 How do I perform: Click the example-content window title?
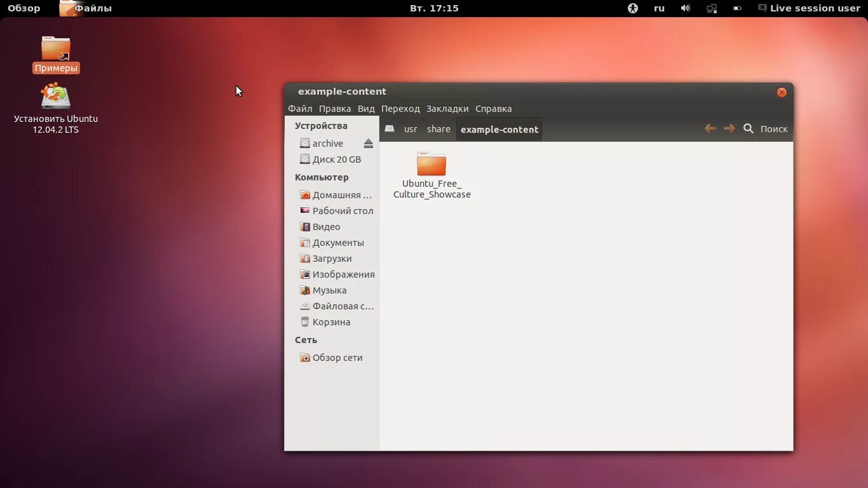[x=342, y=91]
